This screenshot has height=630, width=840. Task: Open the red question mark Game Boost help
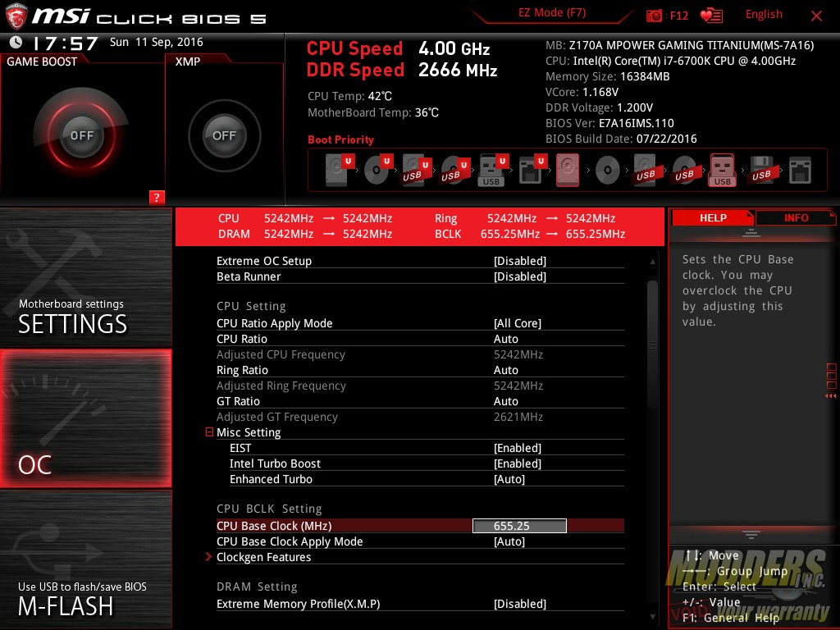157,197
